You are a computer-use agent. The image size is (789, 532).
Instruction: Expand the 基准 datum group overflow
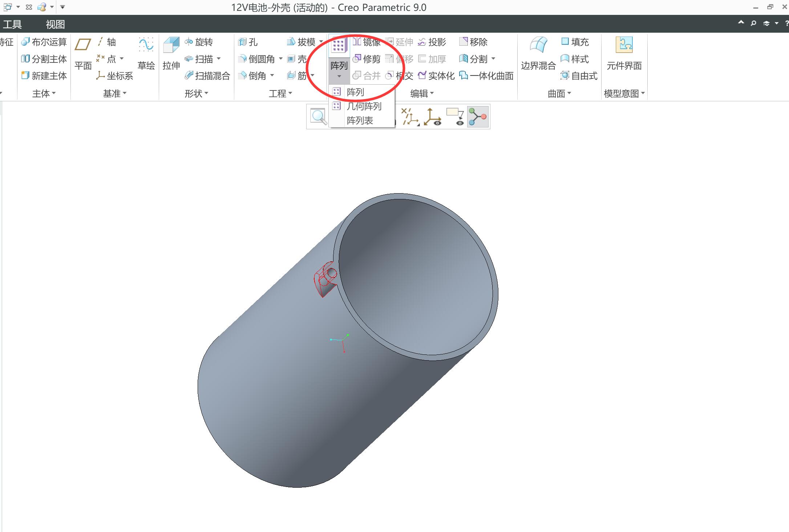point(115,93)
